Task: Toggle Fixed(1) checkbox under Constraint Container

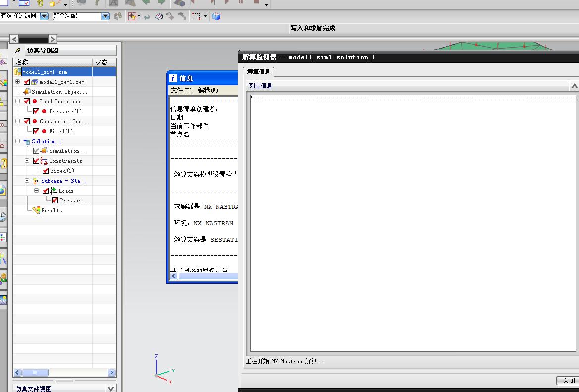Action: click(x=36, y=131)
